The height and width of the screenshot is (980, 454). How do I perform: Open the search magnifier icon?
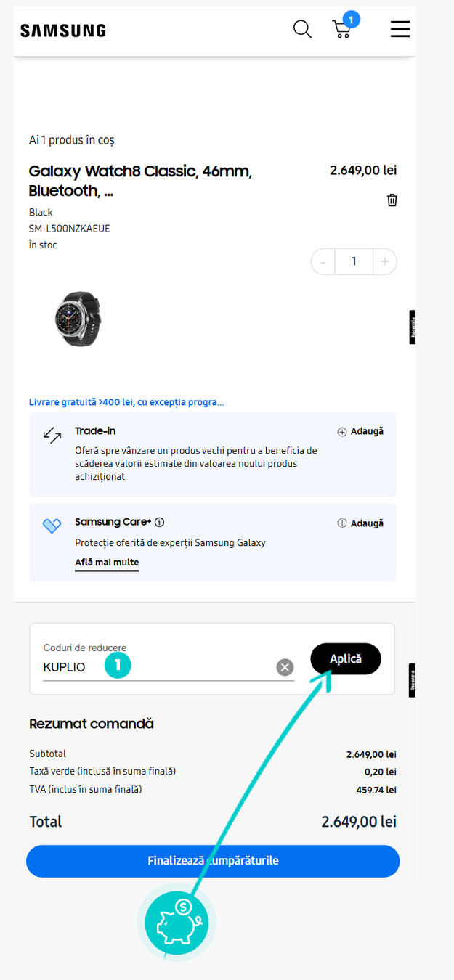302,29
